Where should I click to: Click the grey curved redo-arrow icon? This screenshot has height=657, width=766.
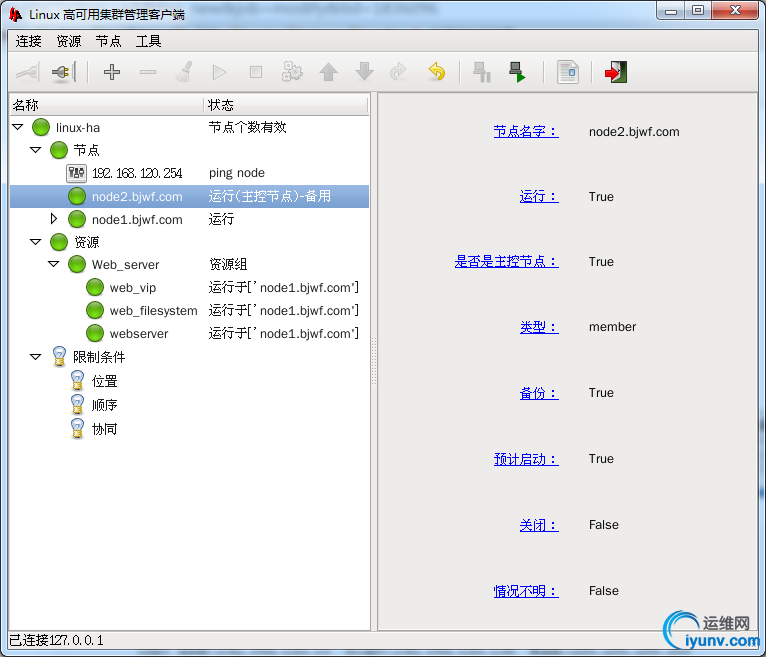(398, 72)
